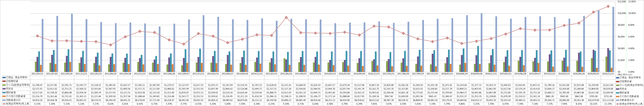Image resolution: width=644 pixels, height=106 pixels.
Task: Click the $1,216.79 cell
Action: point(37,96)
